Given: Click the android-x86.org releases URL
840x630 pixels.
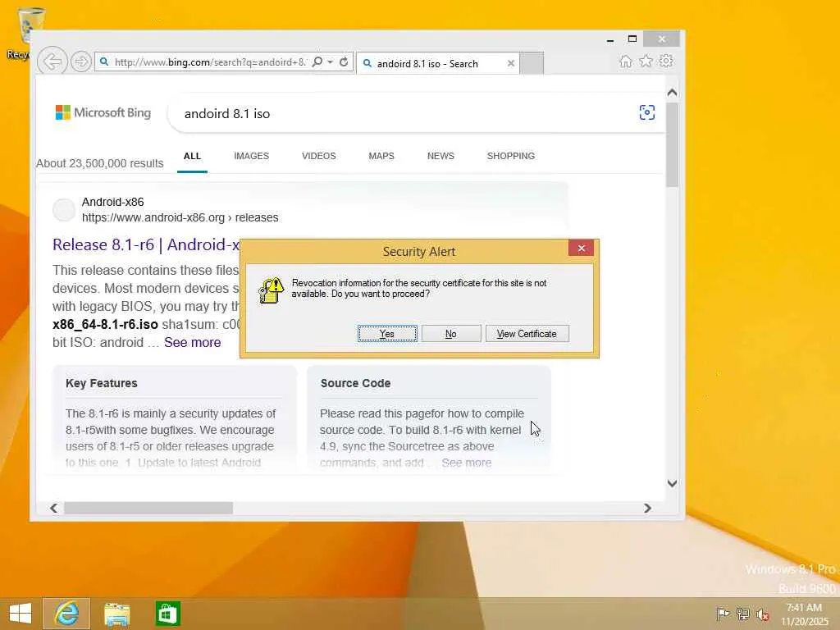Looking at the screenshot, I should [180, 217].
